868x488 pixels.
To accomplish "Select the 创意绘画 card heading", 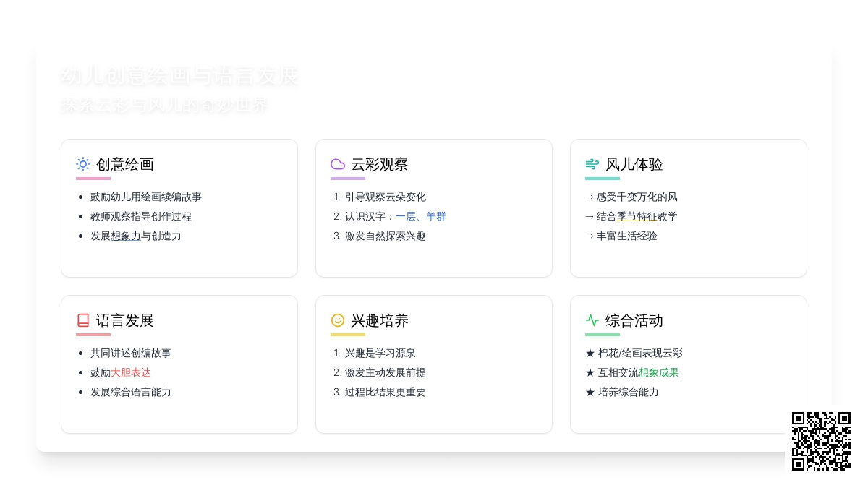I will coord(125,164).
